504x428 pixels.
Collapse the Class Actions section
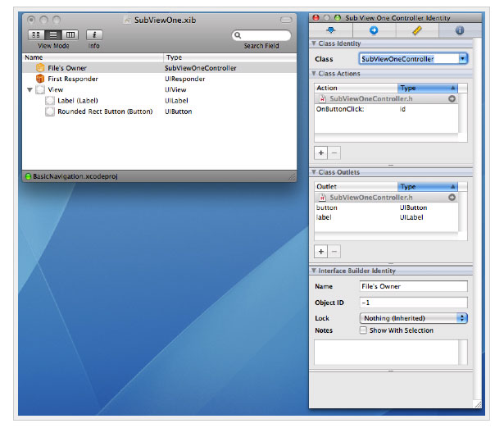(314, 73)
